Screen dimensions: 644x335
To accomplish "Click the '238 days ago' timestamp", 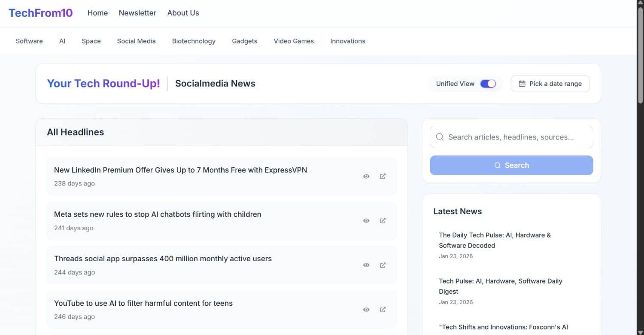I will [74, 183].
